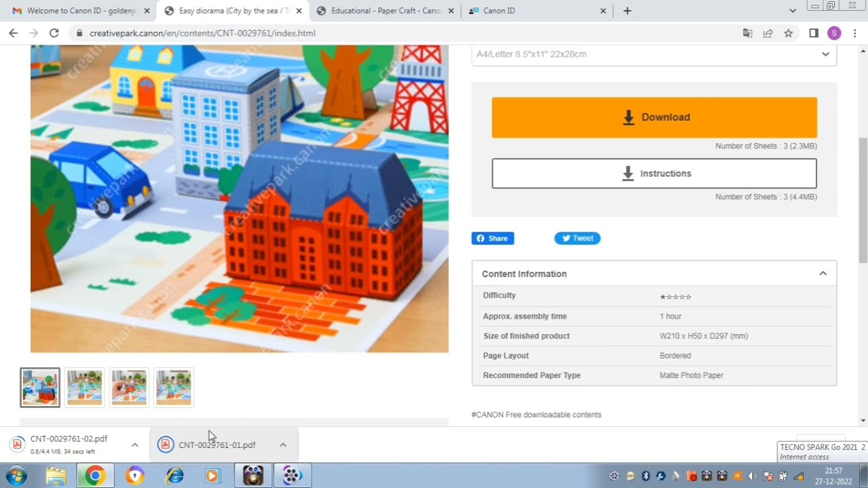View site information lock icon
The width and height of the screenshot is (868, 488).
79,33
